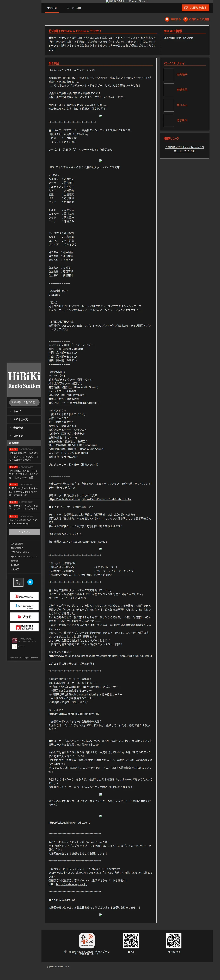
Task: Click 藍川ふみ thumbnail image
Action: point(169,105)
